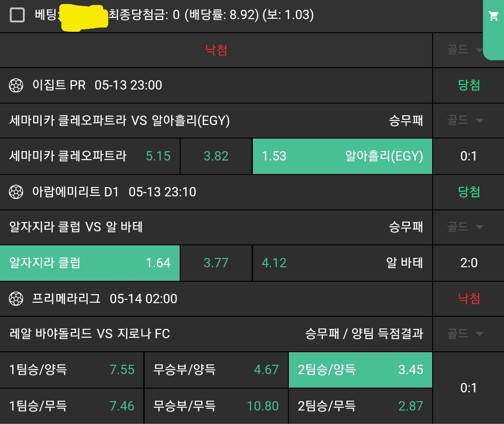Pick the draw odds 3.82
Screen dimensions: 504x424
tap(216, 156)
